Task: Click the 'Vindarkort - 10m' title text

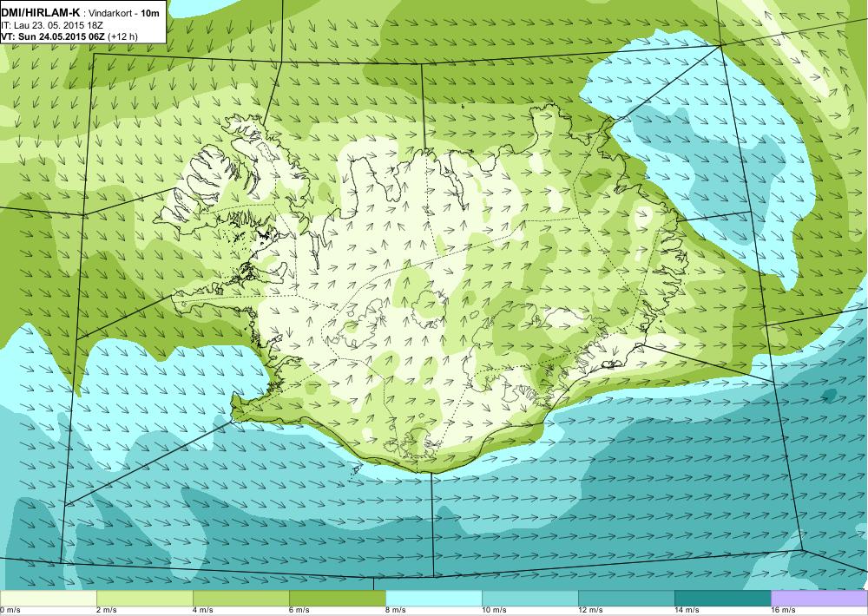Action: click(x=126, y=13)
